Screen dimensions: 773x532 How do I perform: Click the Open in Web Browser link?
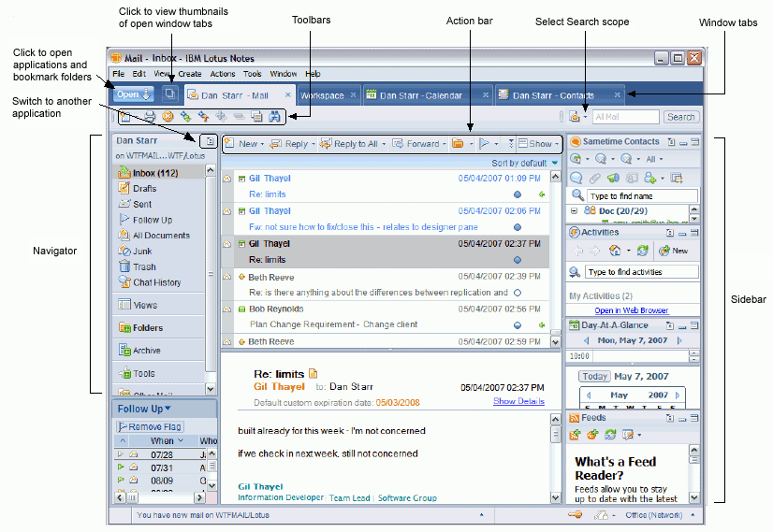pyautogui.click(x=631, y=310)
